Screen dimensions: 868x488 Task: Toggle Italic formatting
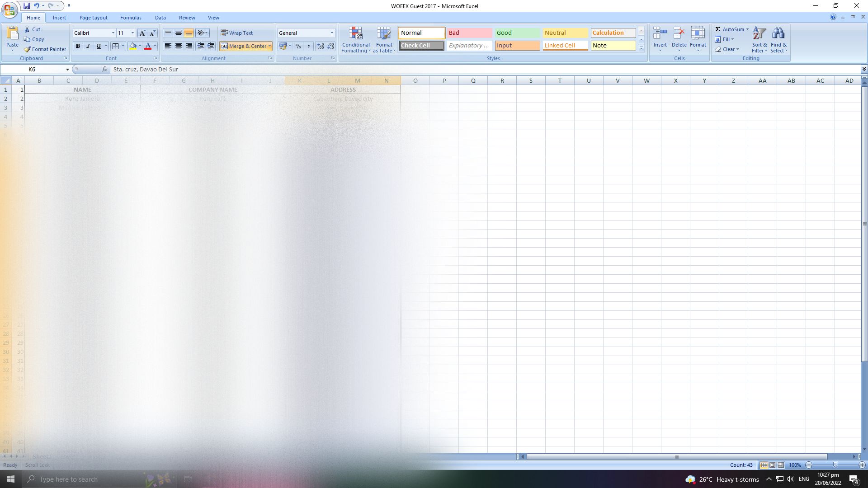pos(88,46)
